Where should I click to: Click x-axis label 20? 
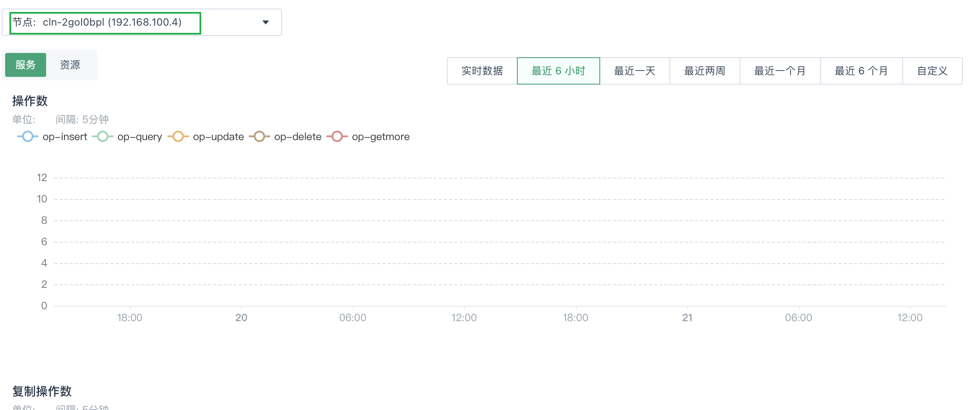tap(241, 318)
